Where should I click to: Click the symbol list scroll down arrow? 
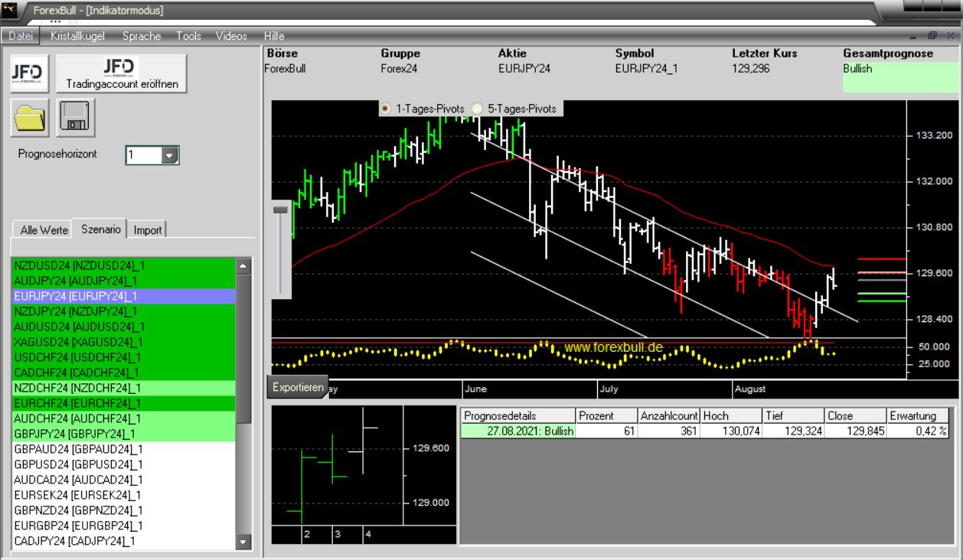click(x=243, y=542)
